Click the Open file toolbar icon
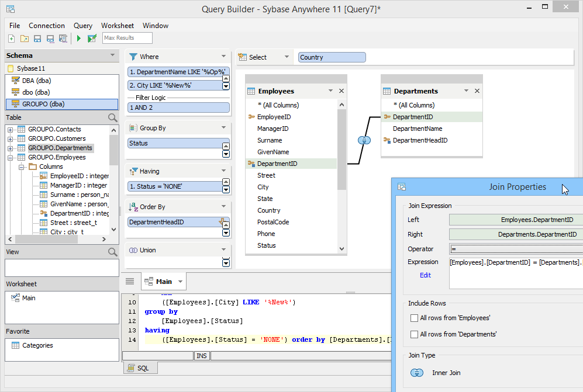This screenshot has width=583, height=392. (25, 39)
